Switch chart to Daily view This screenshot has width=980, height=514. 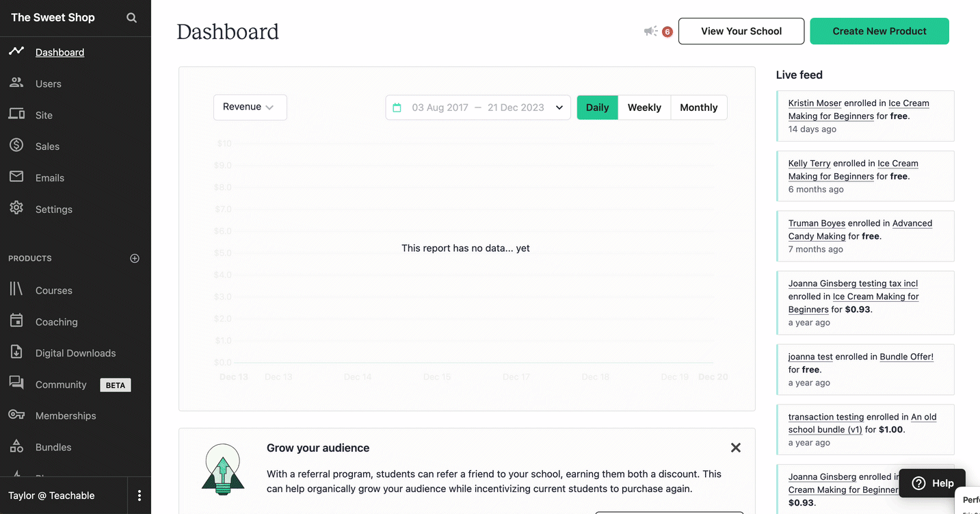597,107
